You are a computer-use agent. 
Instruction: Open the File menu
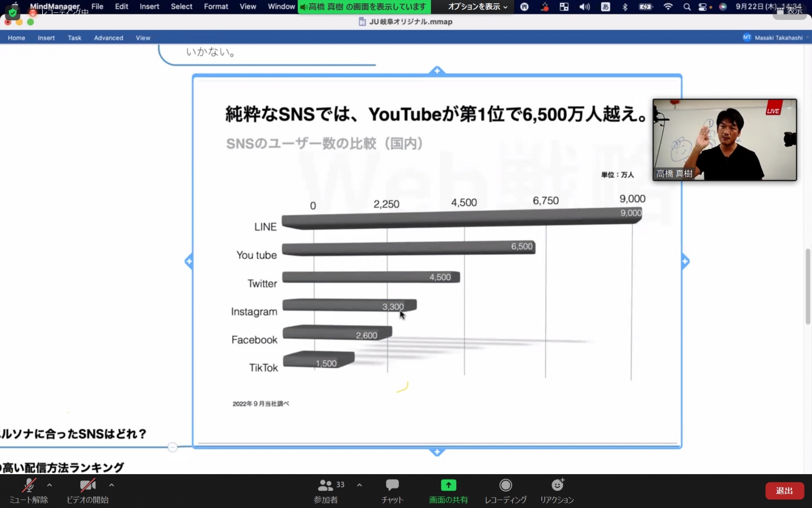point(97,7)
